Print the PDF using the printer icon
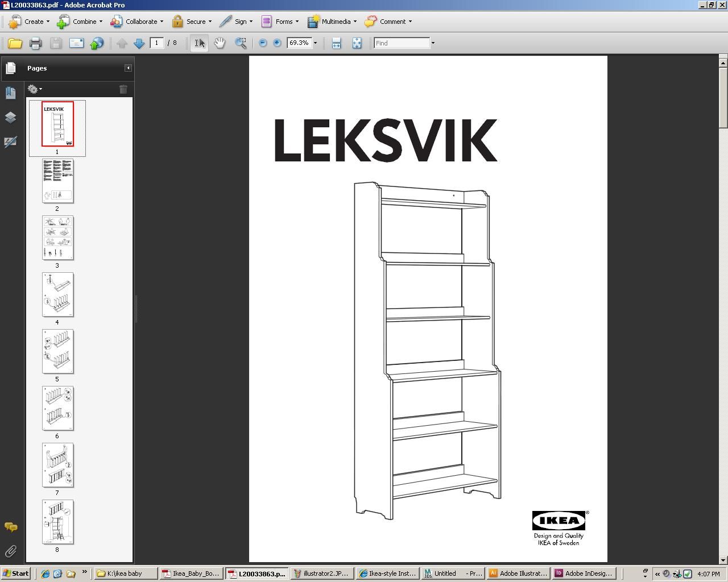Image resolution: width=728 pixels, height=582 pixels. coord(35,43)
